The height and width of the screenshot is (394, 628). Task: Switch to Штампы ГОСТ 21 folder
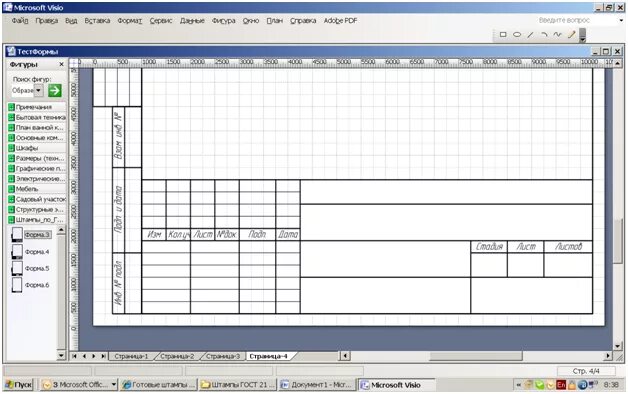[x=238, y=385]
